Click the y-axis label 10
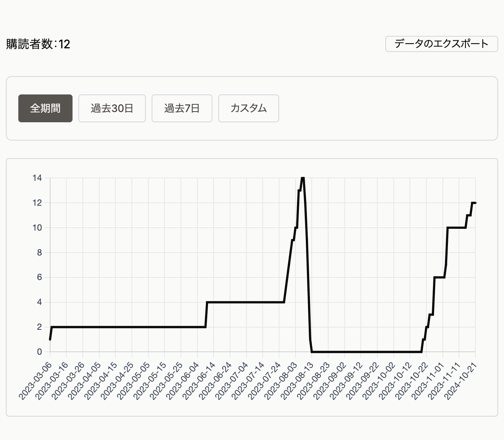 [x=37, y=228]
